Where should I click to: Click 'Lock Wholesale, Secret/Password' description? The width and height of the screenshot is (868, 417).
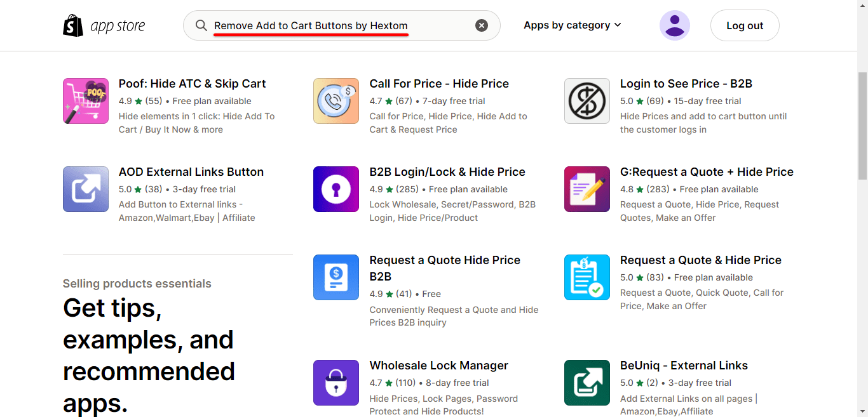pos(452,211)
